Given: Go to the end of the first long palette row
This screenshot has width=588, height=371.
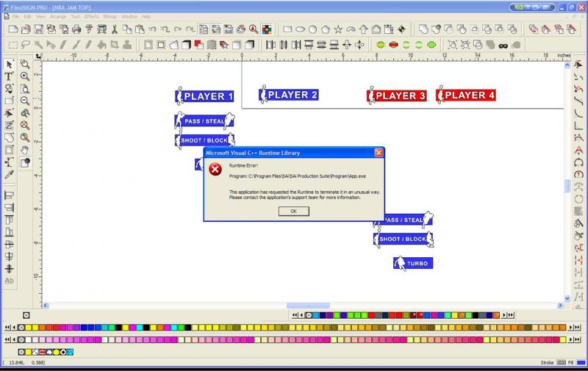Looking at the screenshot, I should 577,327.
